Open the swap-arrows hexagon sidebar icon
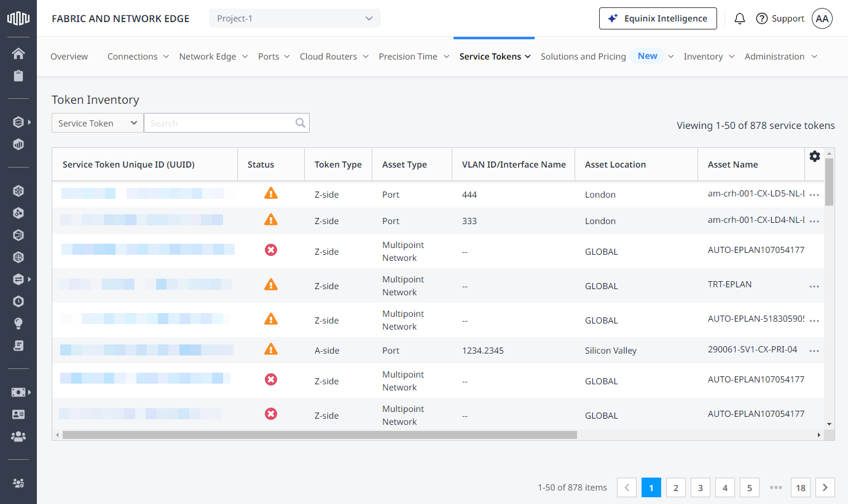 tap(18, 279)
